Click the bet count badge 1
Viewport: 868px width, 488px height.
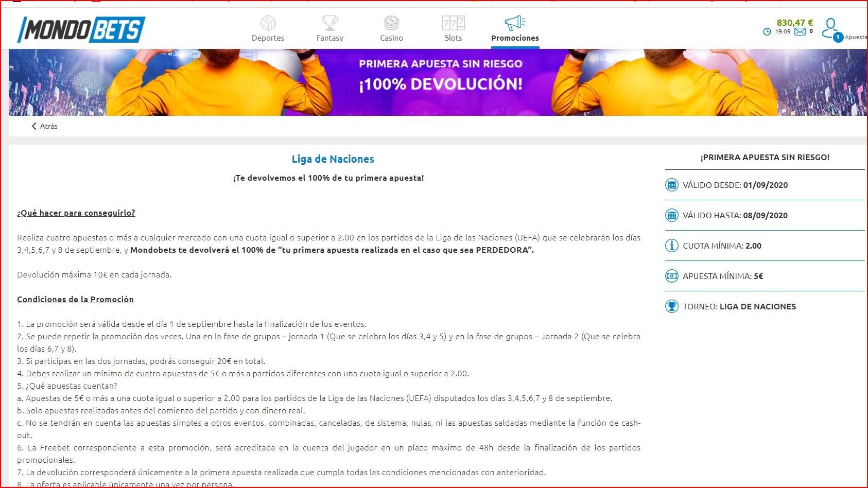click(x=838, y=37)
